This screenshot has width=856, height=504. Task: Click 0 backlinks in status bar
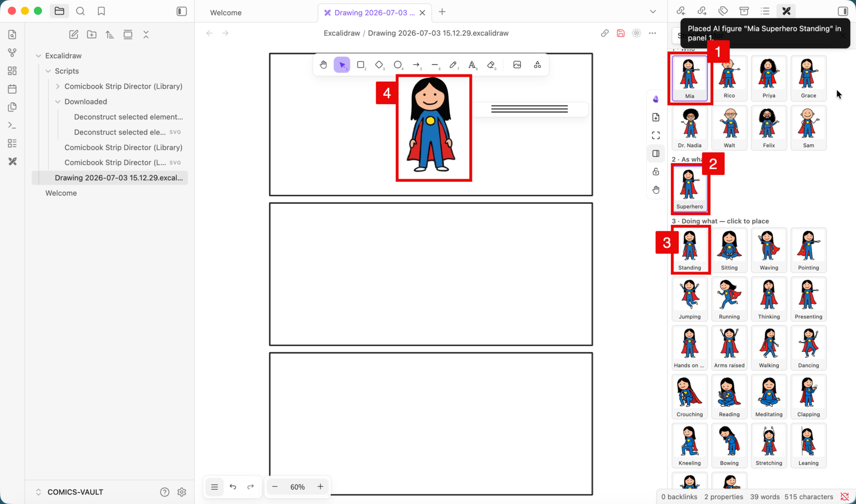679,497
